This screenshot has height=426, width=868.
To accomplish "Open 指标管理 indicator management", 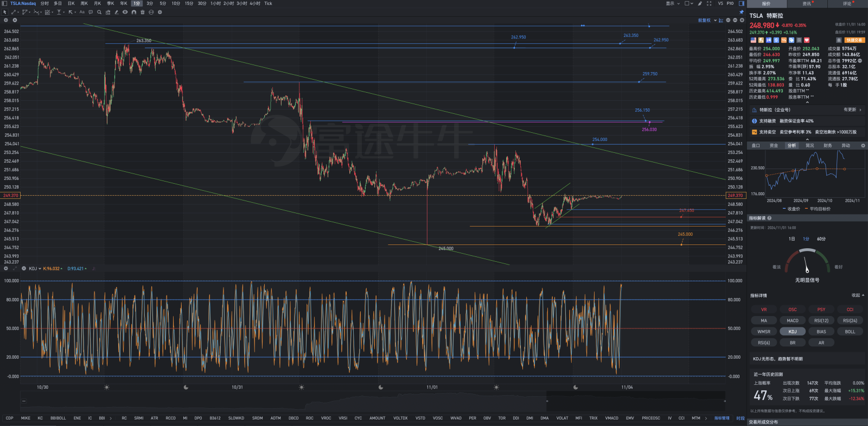I will click(722, 418).
